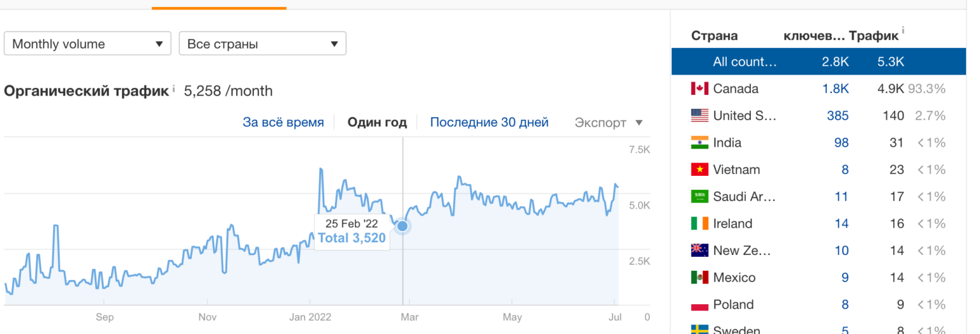Open Canada's 1.8K keywords link
This screenshot has width=980, height=334.
pyautogui.click(x=836, y=89)
